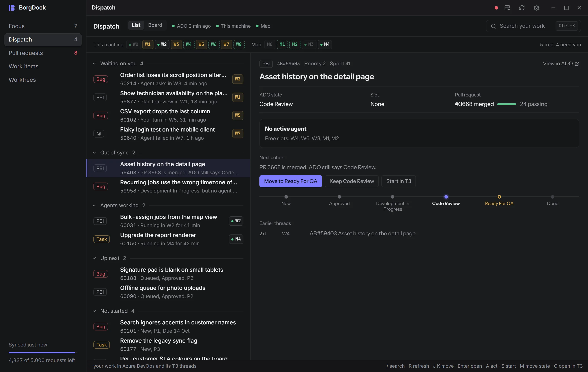The height and width of the screenshot is (372, 588).
Task: Click Start in T3 button
Action: click(x=398, y=181)
